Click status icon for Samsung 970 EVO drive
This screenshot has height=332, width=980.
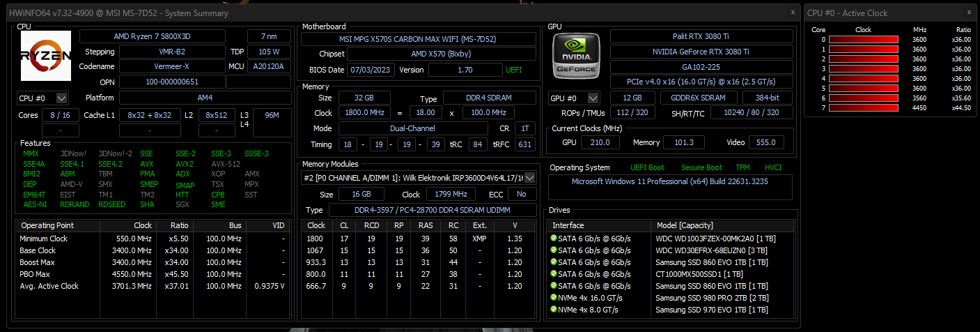pos(554,310)
